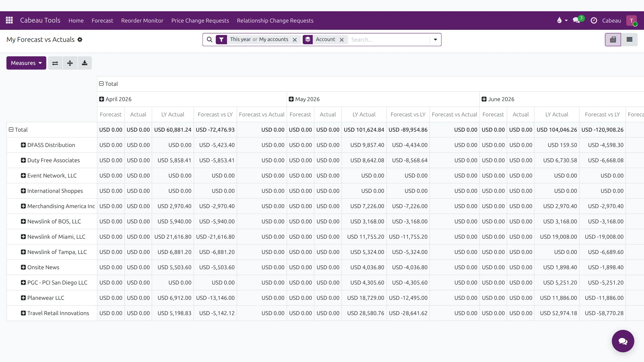Image resolution: width=644 pixels, height=362 pixels.
Task: Click the USD 60,881.24 total cell
Action: point(173,130)
